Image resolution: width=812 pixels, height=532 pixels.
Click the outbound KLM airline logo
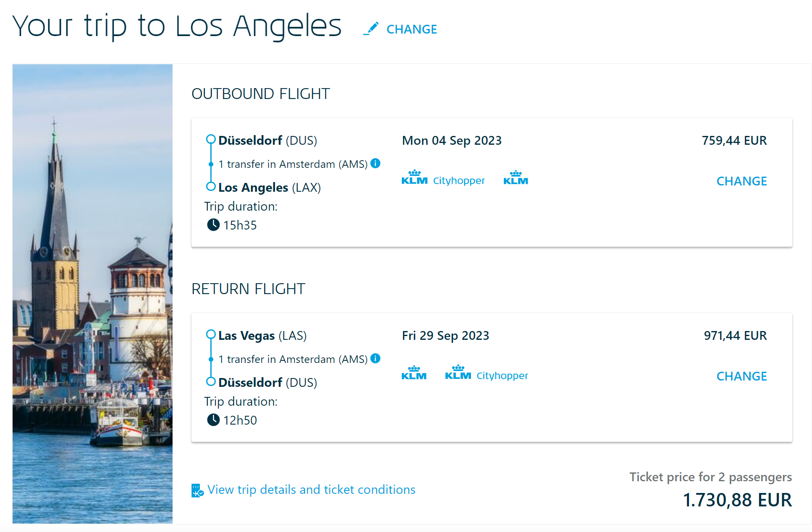coord(516,178)
